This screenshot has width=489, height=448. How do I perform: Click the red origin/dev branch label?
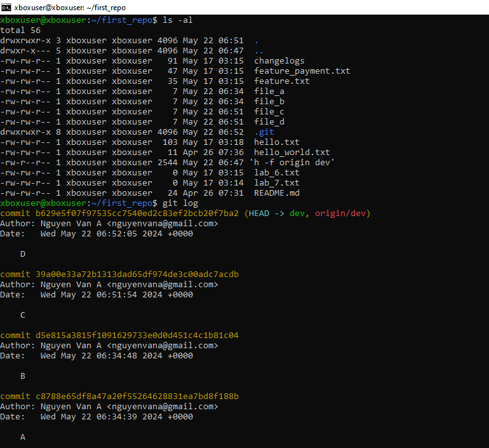click(x=340, y=214)
